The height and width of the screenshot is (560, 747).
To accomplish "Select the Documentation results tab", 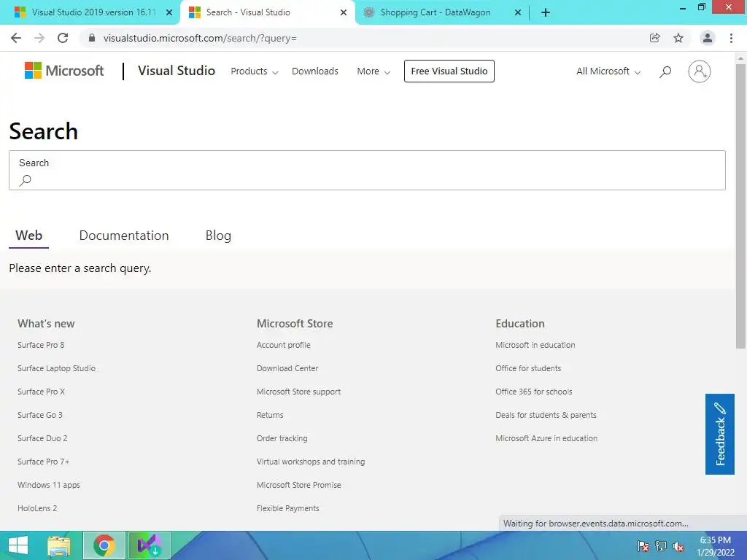I will (x=124, y=236).
